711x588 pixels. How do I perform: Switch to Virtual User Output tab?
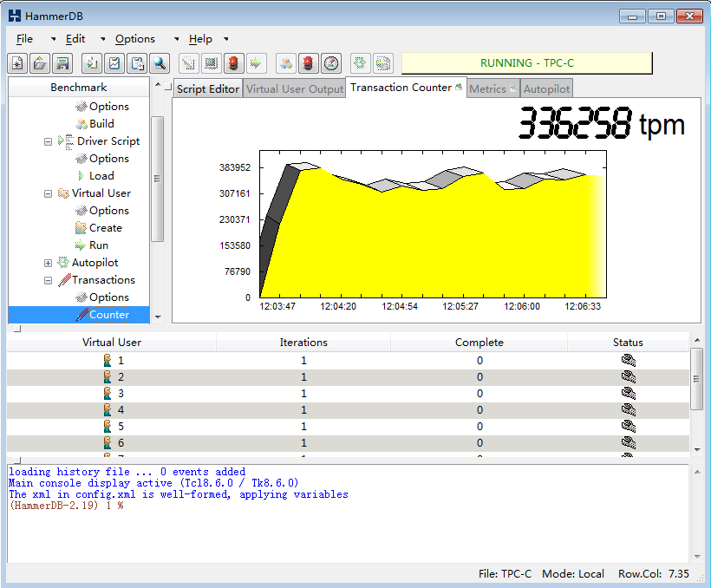295,89
